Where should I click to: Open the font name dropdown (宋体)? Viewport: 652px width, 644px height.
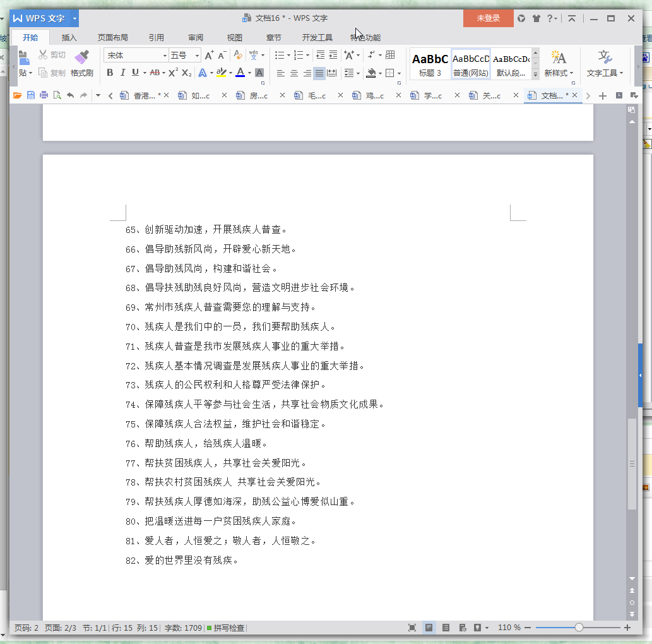pos(165,56)
